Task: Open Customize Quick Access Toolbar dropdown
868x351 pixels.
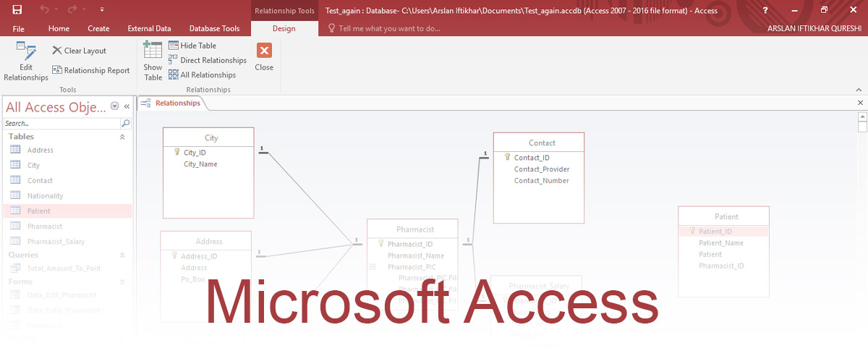Action: (101, 10)
